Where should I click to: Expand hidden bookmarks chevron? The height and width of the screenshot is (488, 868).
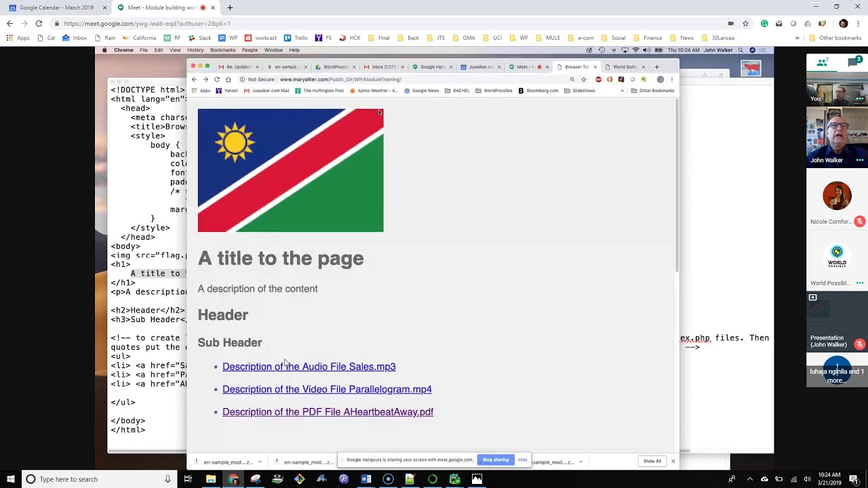pyautogui.click(x=797, y=38)
